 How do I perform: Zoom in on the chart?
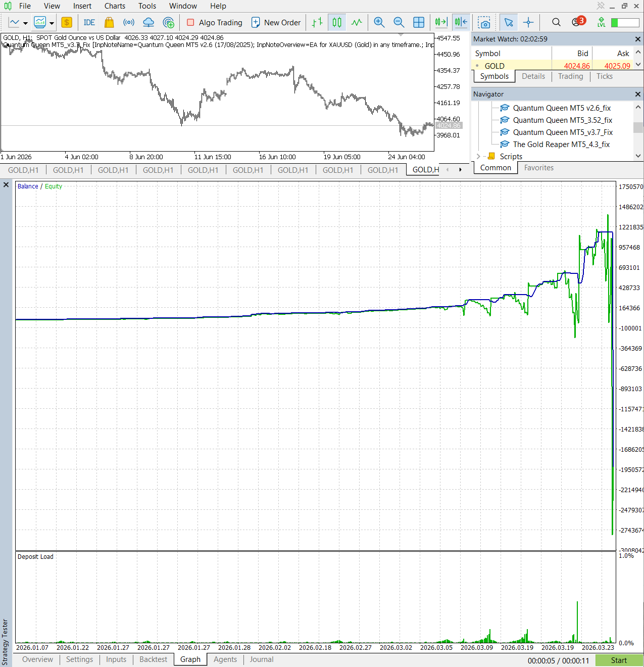[379, 22]
